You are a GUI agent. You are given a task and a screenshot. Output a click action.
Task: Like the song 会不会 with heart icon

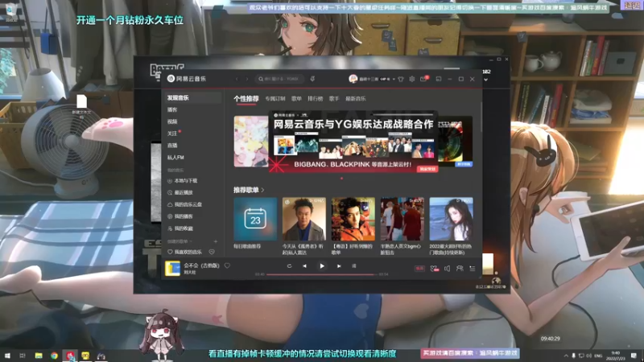[227, 265]
